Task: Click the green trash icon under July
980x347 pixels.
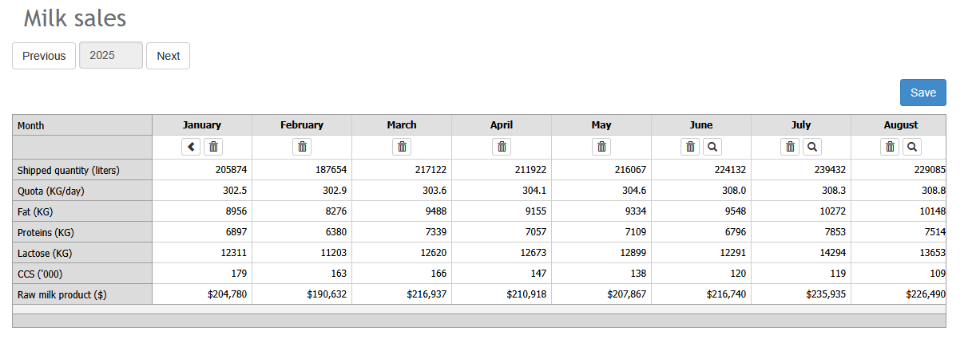Action: pyautogui.click(x=791, y=147)
